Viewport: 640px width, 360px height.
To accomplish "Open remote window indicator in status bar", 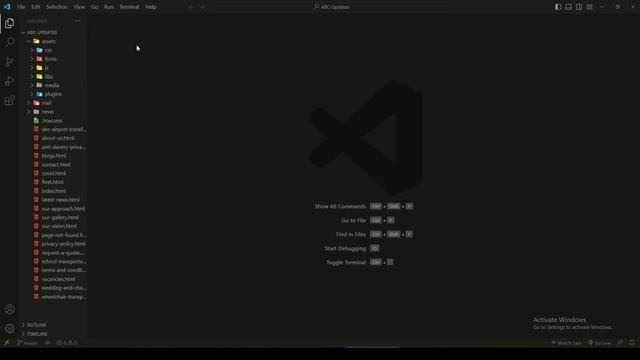I will tap(7, 343).
